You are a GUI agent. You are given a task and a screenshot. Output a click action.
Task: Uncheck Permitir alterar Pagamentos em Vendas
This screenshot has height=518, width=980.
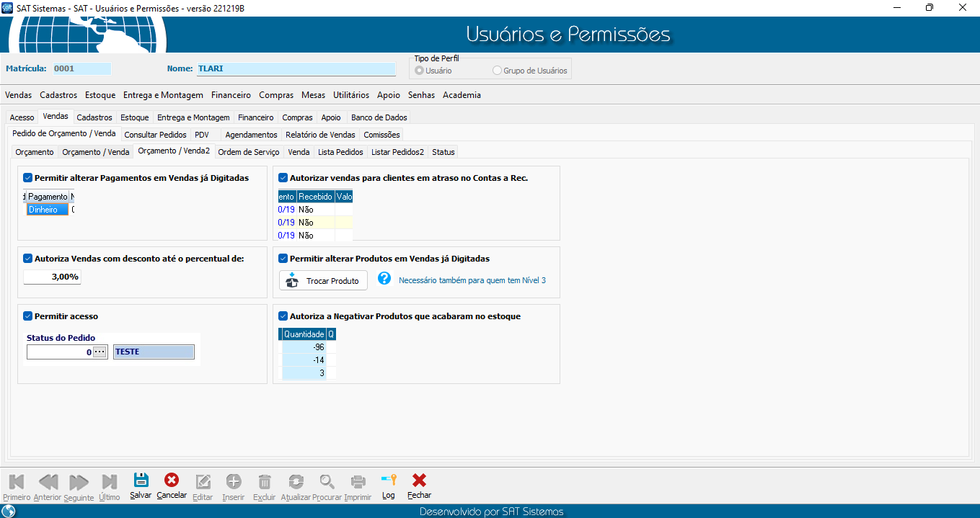[28, 177]
